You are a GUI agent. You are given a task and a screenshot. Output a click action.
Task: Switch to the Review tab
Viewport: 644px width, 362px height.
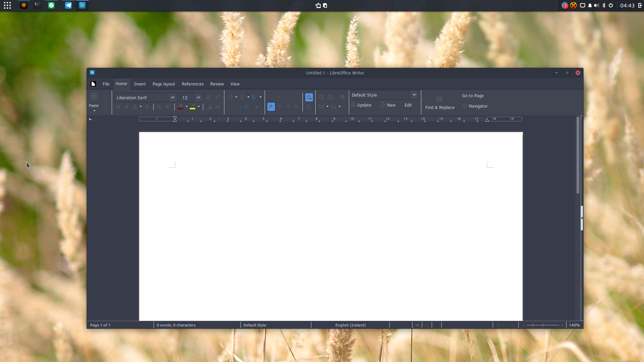click(x=217, y=84)
